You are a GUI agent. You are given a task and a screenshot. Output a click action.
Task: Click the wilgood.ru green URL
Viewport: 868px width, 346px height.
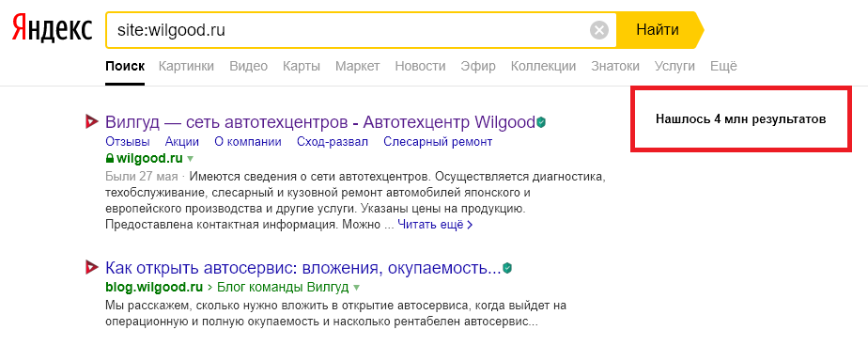coord(149,159)
